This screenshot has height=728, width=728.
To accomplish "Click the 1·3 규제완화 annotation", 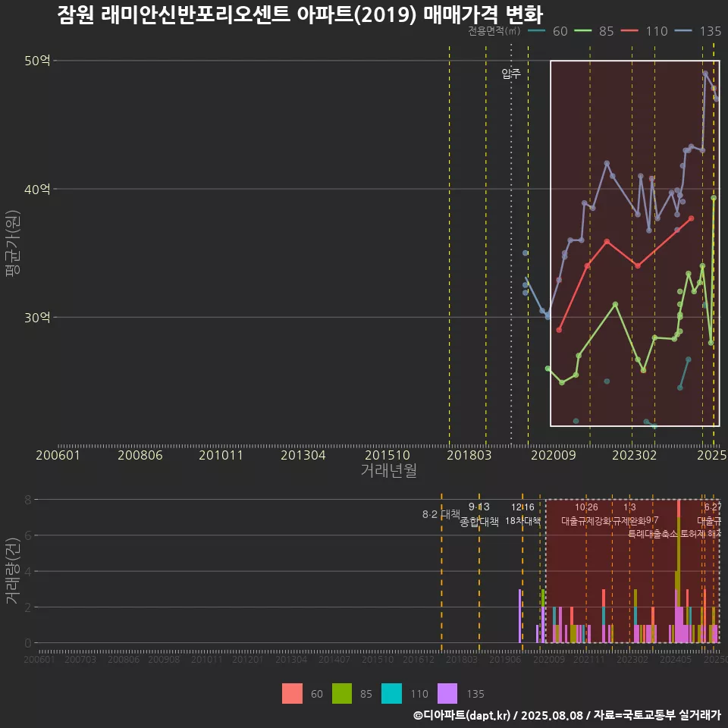I will (x=629, y=514).
